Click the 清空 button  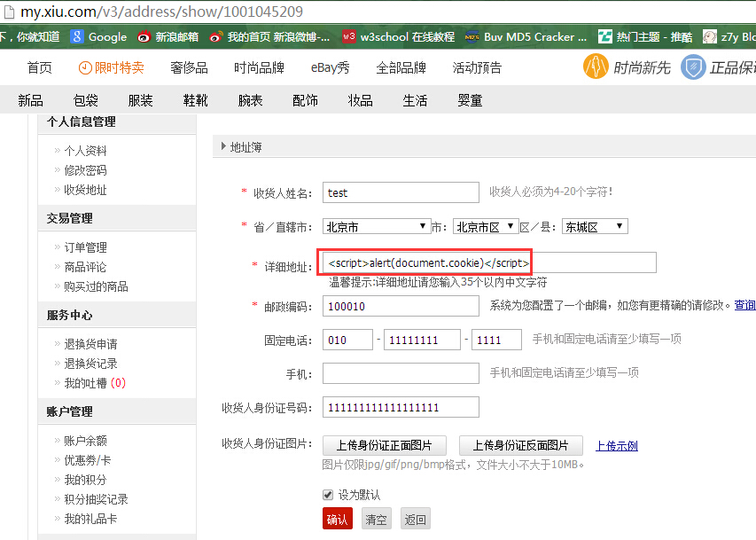(376, 520)
